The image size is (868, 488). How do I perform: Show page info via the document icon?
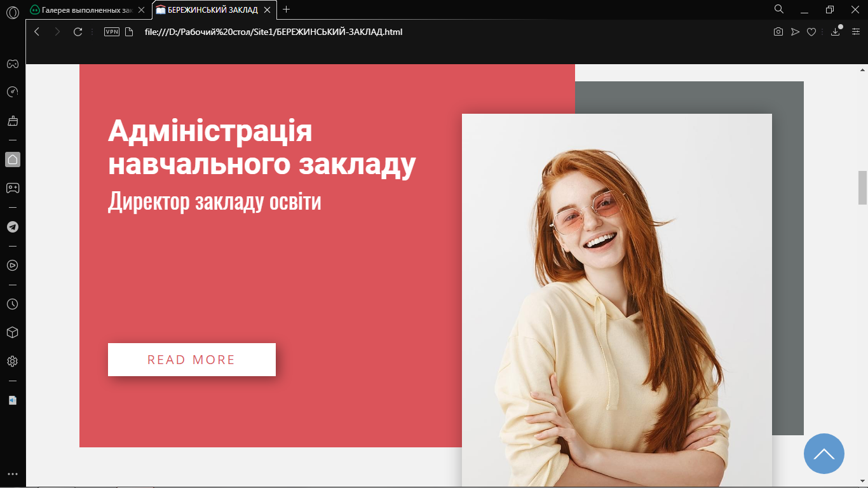pos(129,32)
